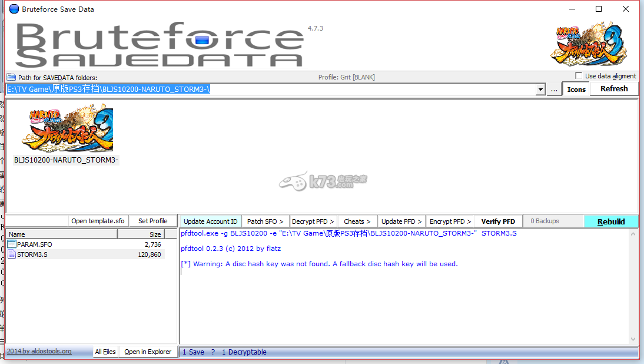Click the ? in the status bar

[x=213, y=352]
